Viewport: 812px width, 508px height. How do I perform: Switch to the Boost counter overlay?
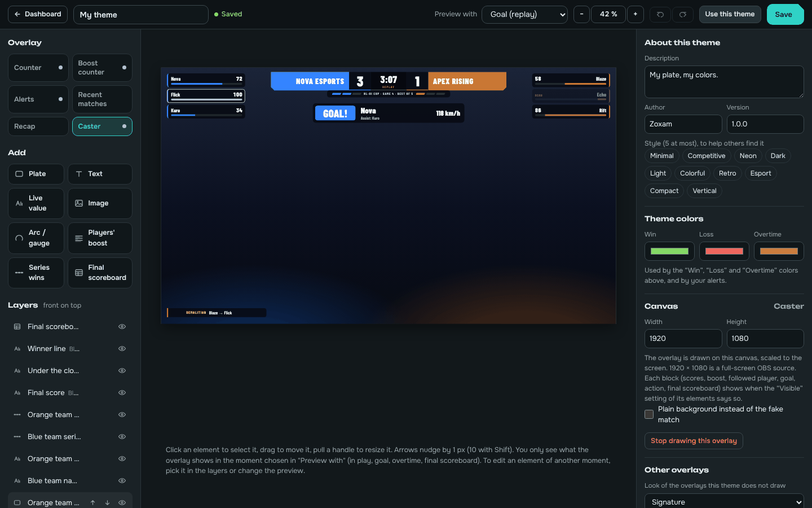(102, 68)
